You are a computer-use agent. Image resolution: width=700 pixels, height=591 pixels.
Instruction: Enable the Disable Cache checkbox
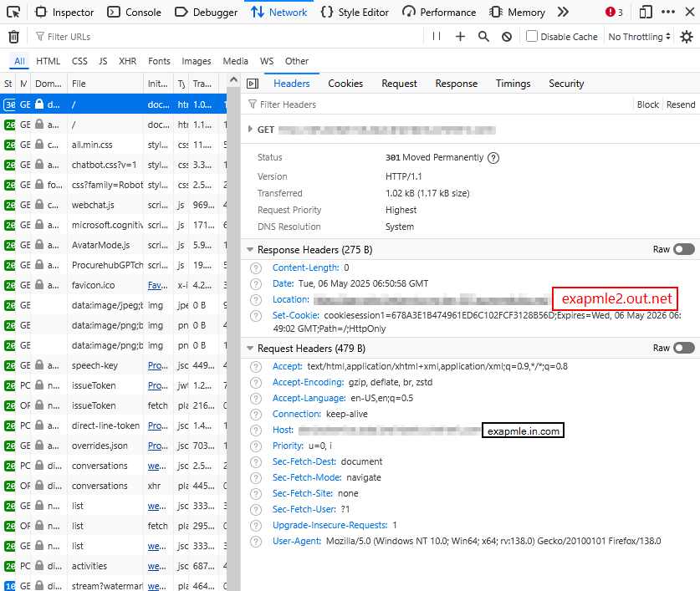click(x=531, y=36)
